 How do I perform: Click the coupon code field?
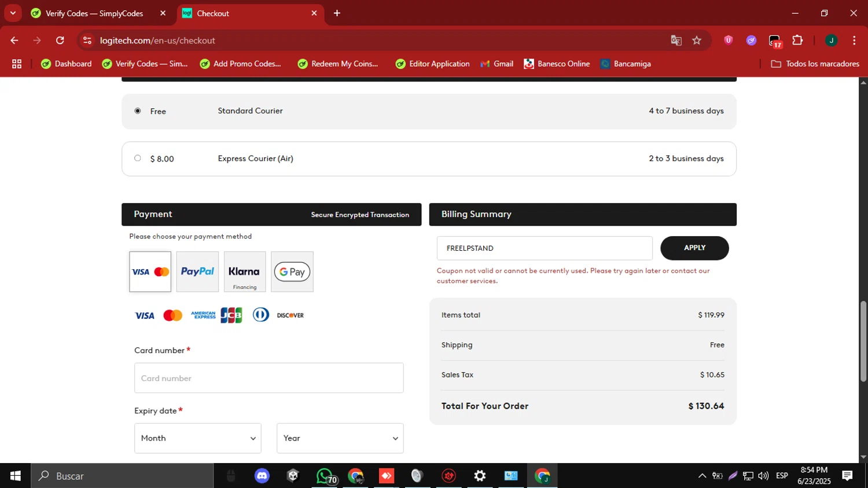click(545, 248)
